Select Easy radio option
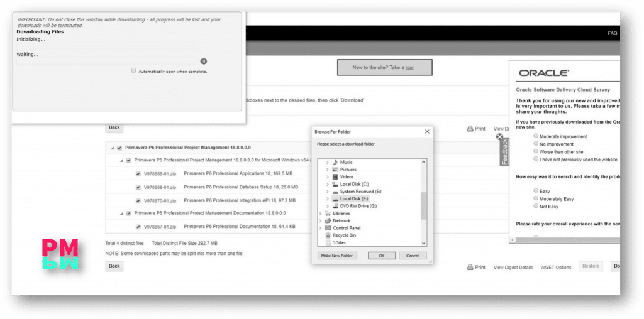Screen dimensions: 644x319 click(x=536, y=191)
